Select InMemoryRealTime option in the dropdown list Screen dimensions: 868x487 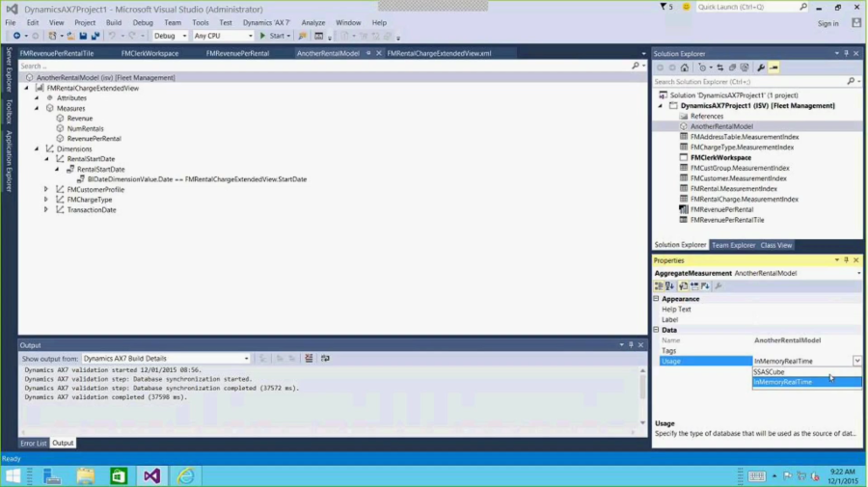click(806, 382)
